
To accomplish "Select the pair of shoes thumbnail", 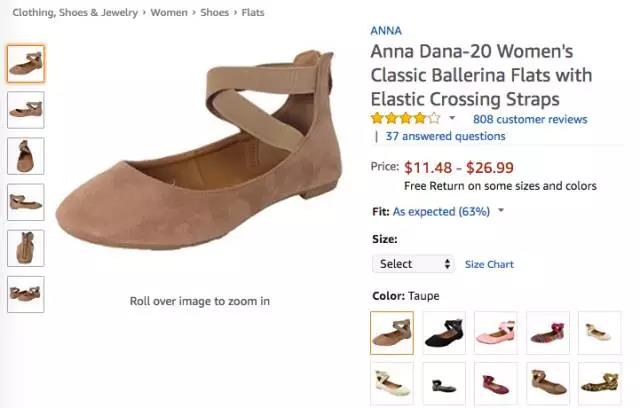I will click(25, 294).
